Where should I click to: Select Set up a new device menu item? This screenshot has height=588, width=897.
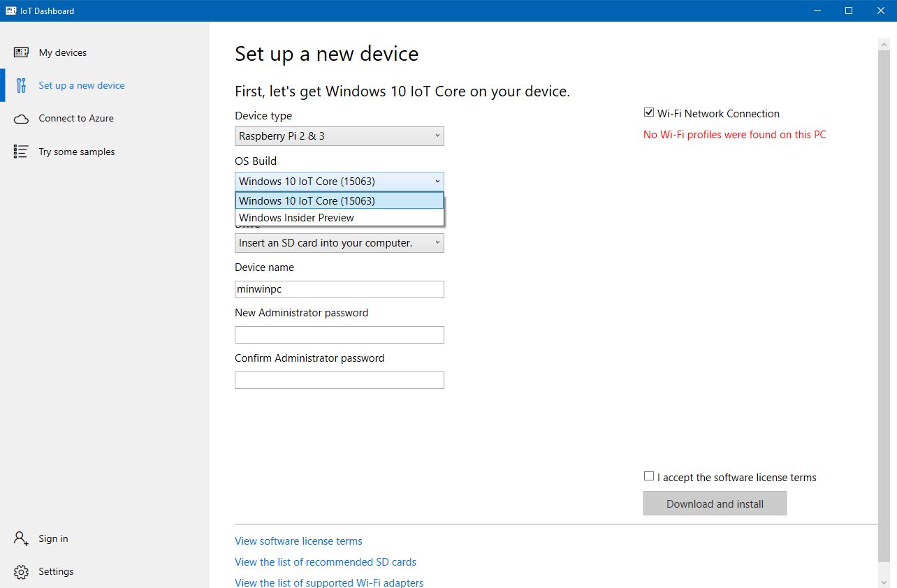[x=105, y=85]
